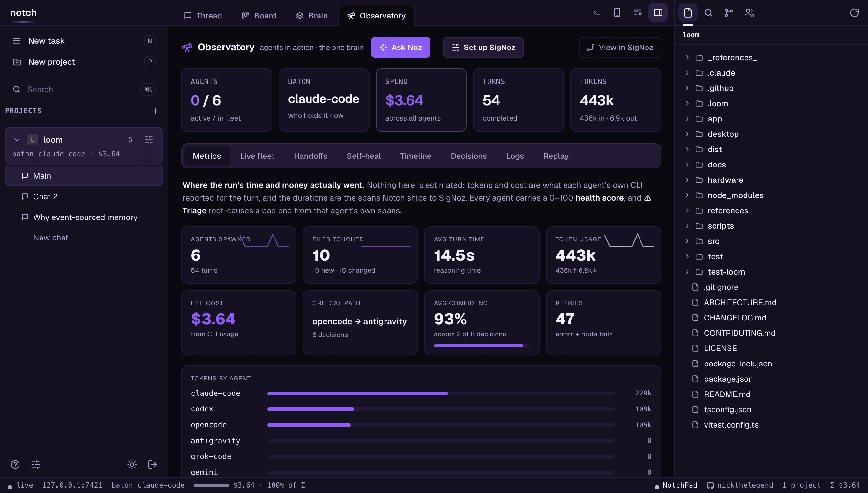Open the Live fleet sub-tab
The height and width of the screenshot is (493, 868).
tap(257, 156)
